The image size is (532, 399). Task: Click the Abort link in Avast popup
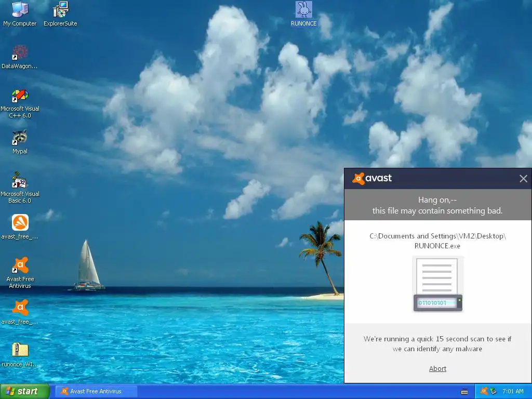point(437,368)
